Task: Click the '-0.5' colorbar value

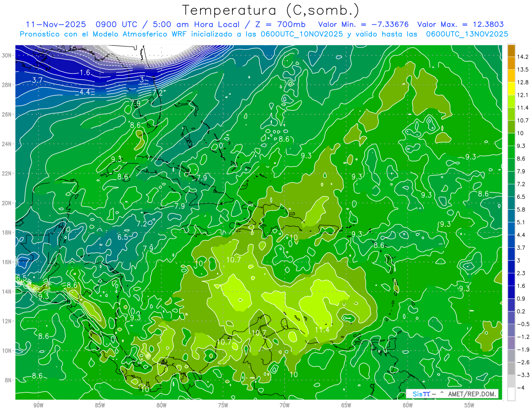Action: pos(524,324)
